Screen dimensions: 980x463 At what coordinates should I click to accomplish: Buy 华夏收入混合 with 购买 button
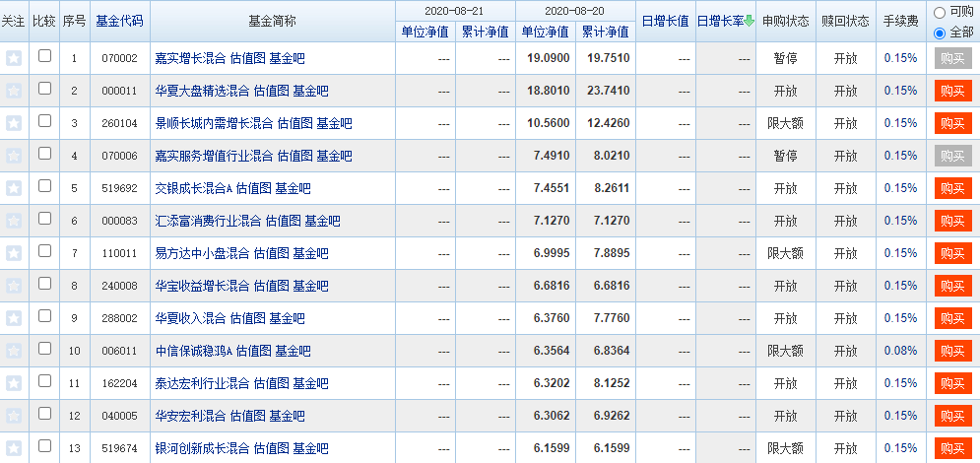tap(953, 318)
